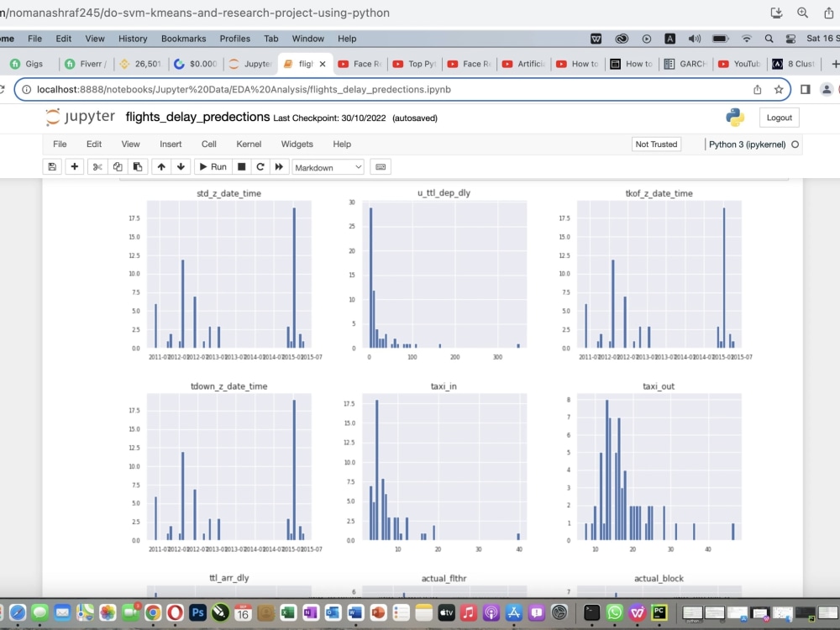The height and width of the screenshot is (630, 840).
Task: Cut the selected cells
Action: (97, 166)
